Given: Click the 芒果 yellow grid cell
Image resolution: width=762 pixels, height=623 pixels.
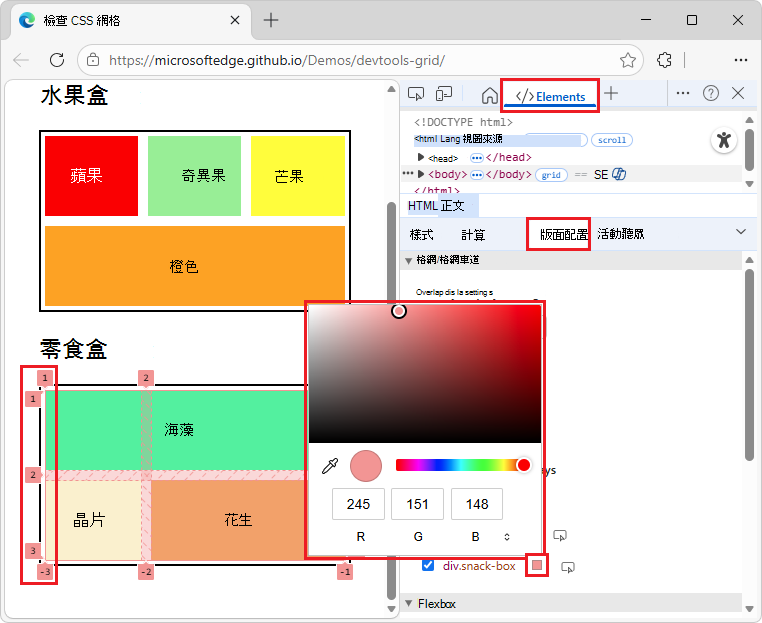Looking at the screenshot, I should 298,175.
